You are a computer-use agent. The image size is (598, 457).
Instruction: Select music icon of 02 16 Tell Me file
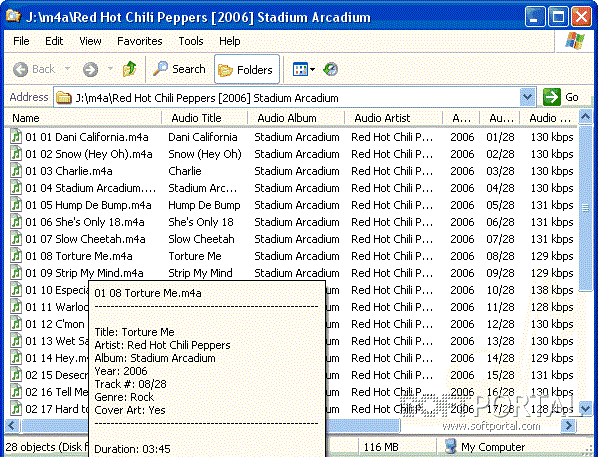coord(16,392)
